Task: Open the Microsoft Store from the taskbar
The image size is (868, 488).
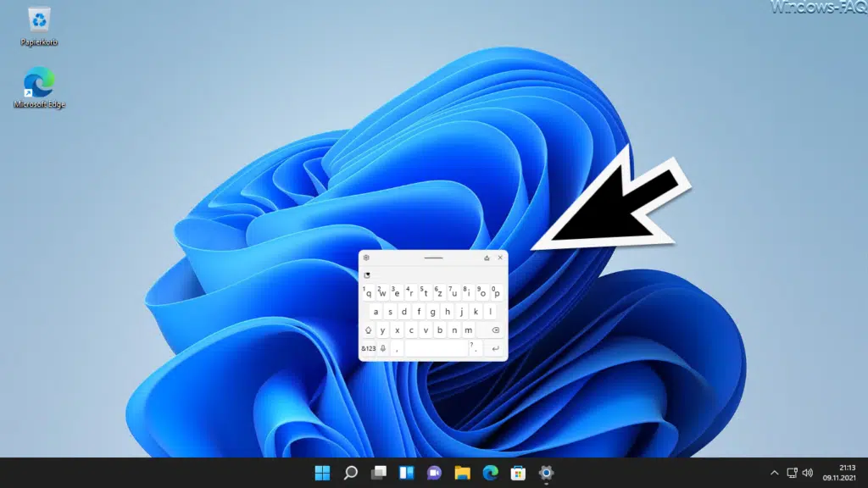Action: tap(516, 474)
